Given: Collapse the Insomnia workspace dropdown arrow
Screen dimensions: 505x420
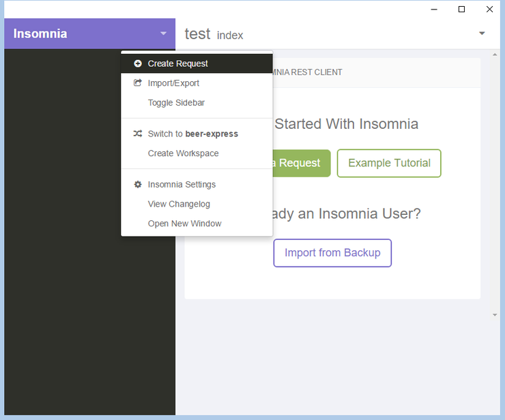Looking at the screenshot, I should 164,33.
